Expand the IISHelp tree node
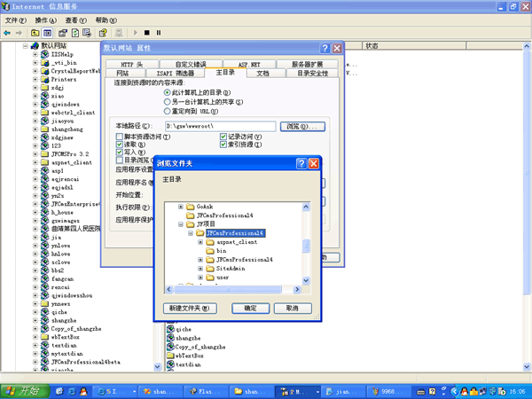 click(35, 54)
